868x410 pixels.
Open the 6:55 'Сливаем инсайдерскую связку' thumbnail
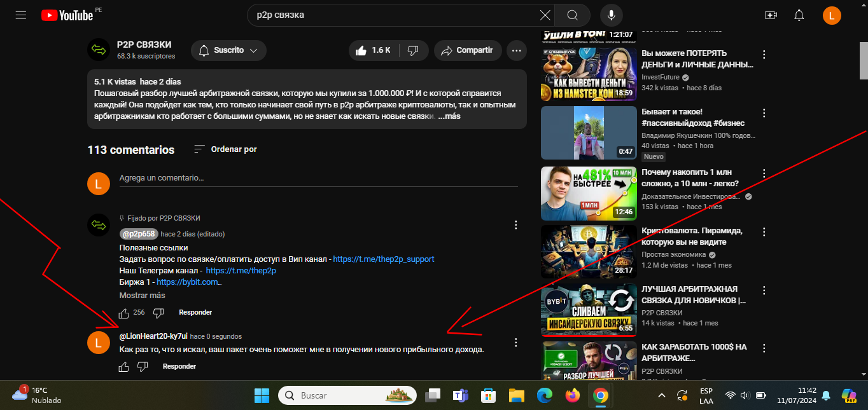pyautogui.click(x=589, y=310)
